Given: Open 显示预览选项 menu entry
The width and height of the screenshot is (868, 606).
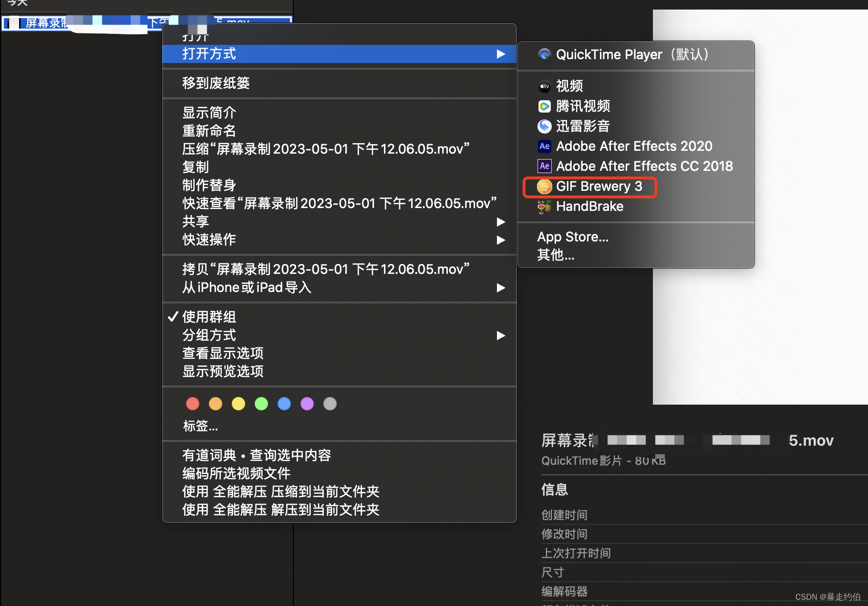Looking at the screenshot, I should [x=340, y=371].
